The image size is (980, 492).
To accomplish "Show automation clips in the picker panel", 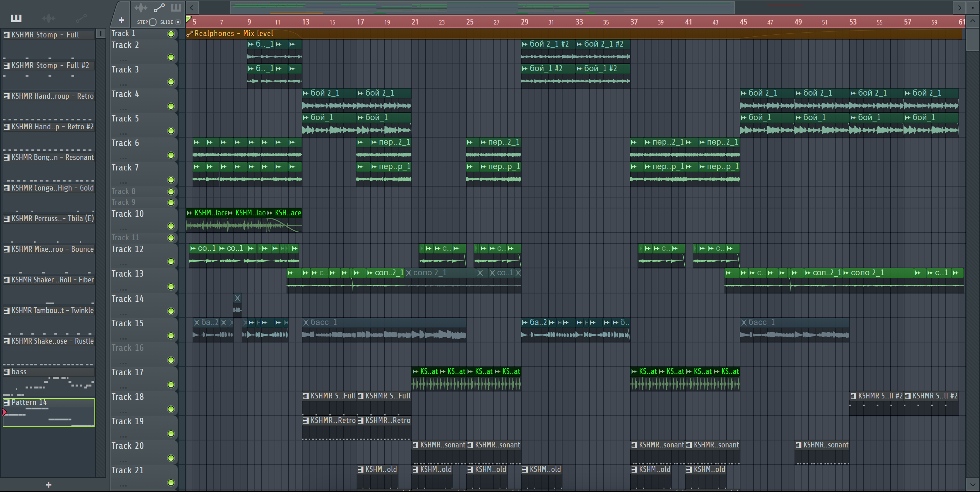I will pyautogui.click(x=81, y=18).
